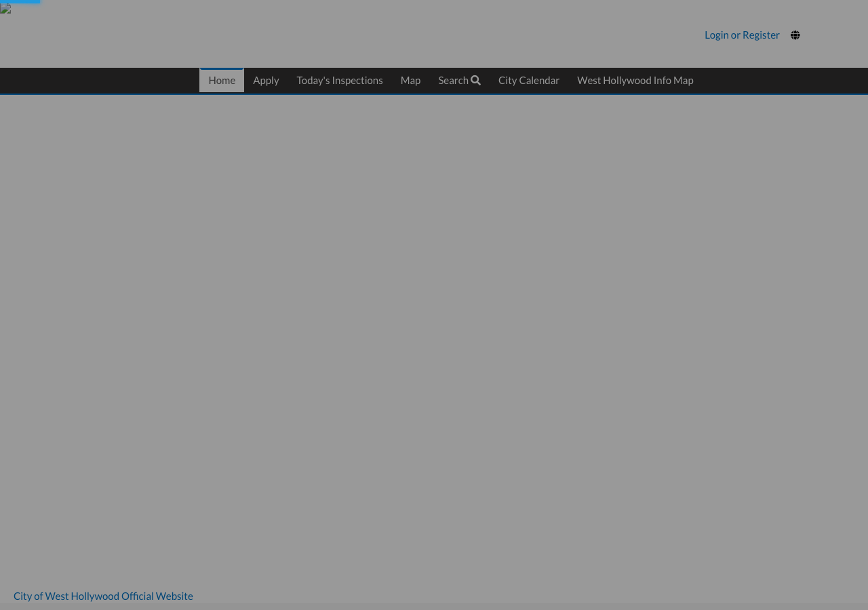Click the magnifying glass Search icon

click(475, 80)
